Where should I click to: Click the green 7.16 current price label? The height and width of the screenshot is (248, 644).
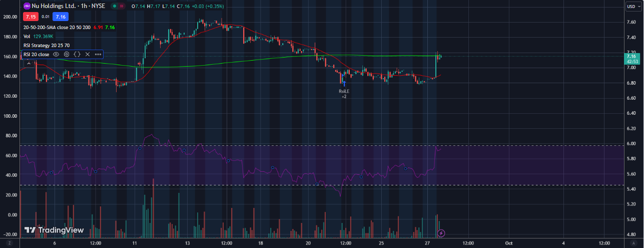pos(632,59)
